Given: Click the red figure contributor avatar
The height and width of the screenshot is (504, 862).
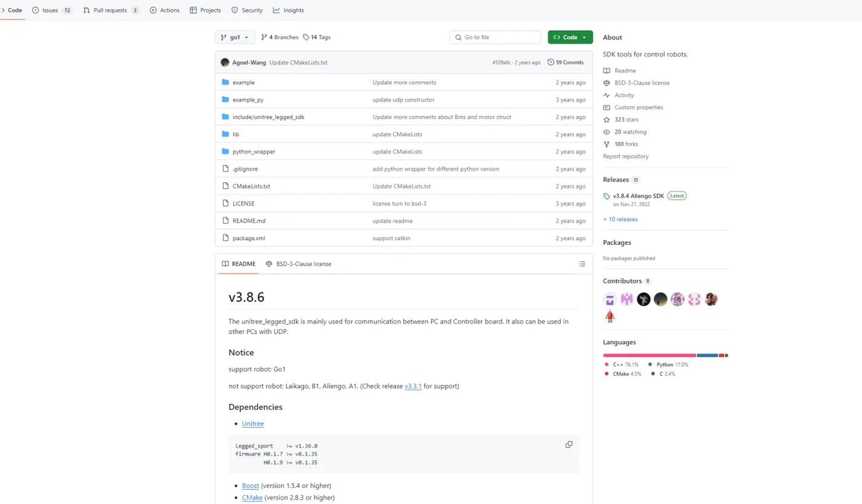Looking at the screenshot, I should point(610,316).
